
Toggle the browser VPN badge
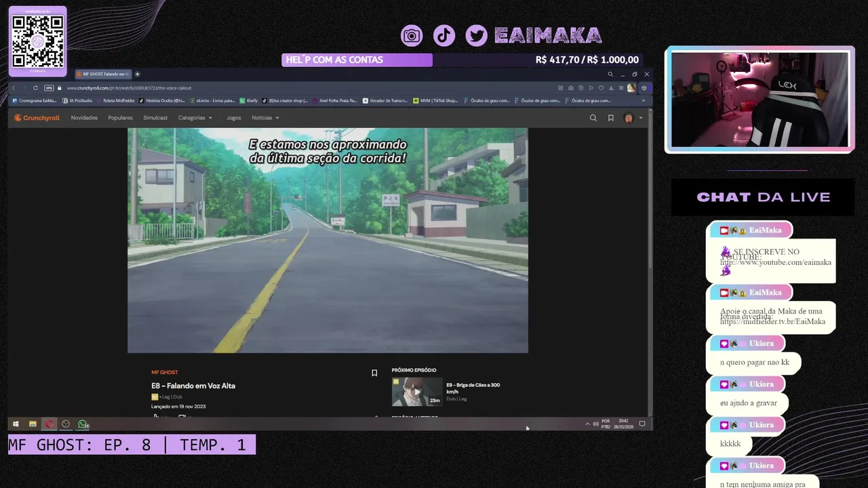point(49,88)
